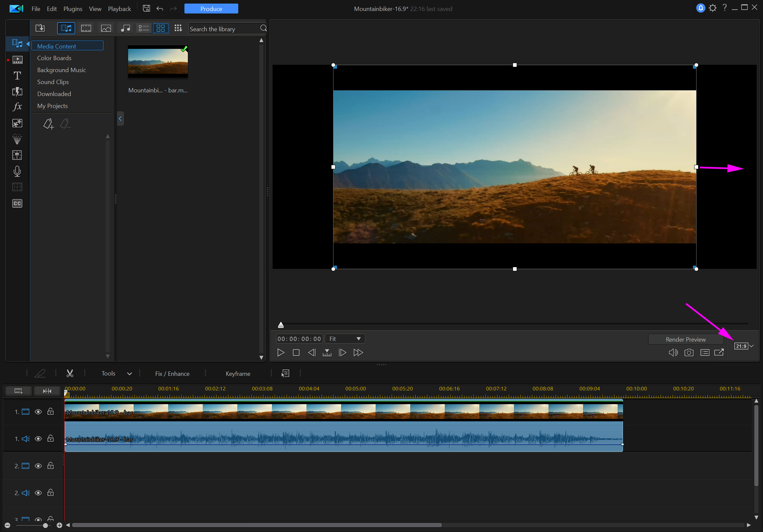
Task: Toggle visibility of audio track 2
Action: pyautogui.click(x=38, y=493)
